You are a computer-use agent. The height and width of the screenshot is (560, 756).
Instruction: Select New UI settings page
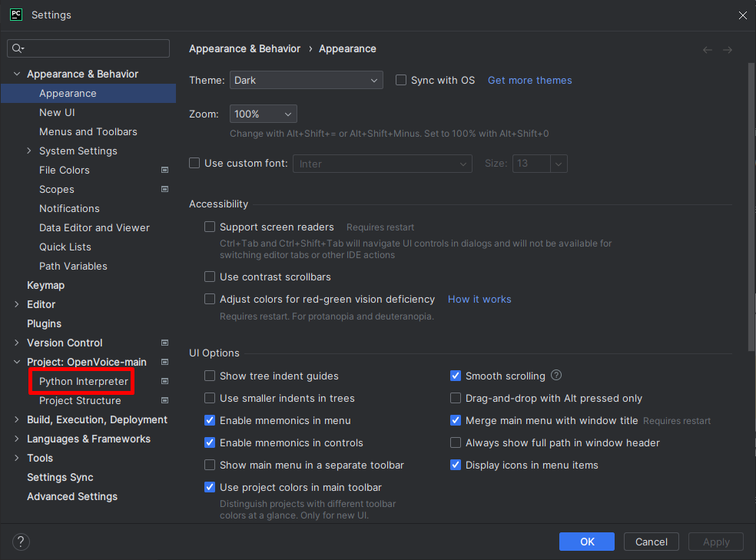click(57, 112)
